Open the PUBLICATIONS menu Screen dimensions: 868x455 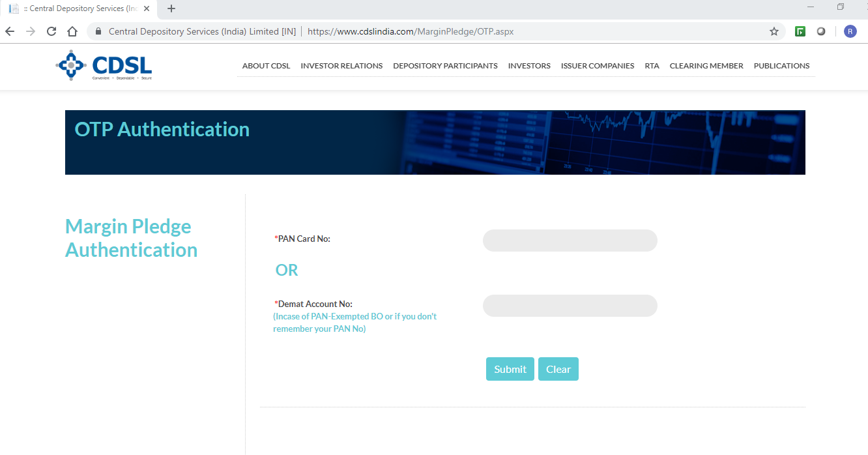point(781,66)
